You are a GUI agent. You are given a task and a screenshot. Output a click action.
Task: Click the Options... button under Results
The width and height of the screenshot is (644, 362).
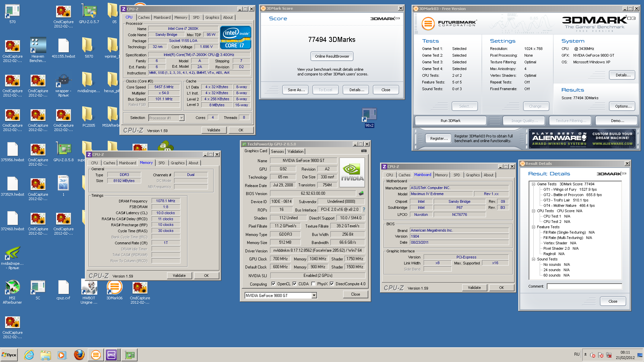click(x=623, y=106)
